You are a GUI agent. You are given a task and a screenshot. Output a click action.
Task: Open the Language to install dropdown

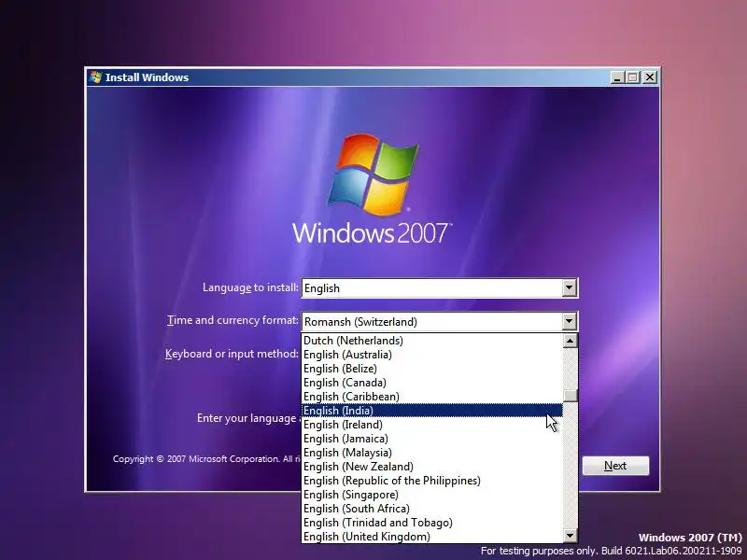tap(440, 288)
